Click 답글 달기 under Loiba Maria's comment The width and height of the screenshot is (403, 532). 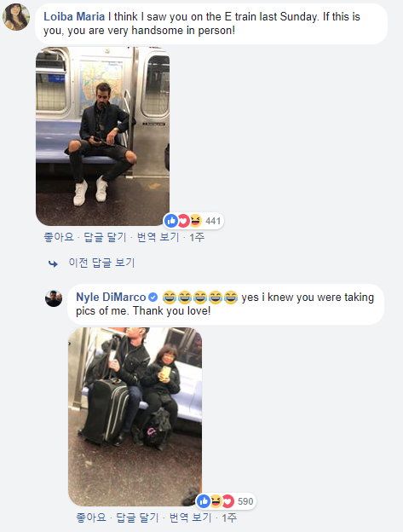[x=105, y=237]
